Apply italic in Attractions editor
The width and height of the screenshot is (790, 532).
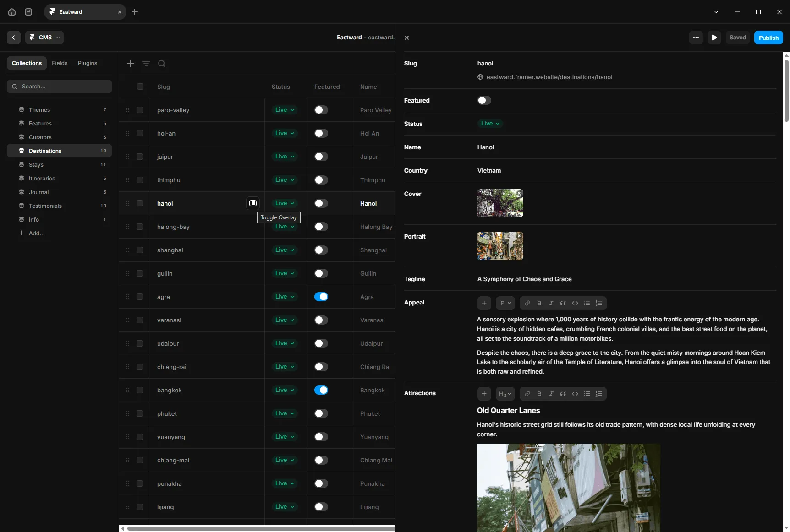pyautogui.click(x=551, y=394)
